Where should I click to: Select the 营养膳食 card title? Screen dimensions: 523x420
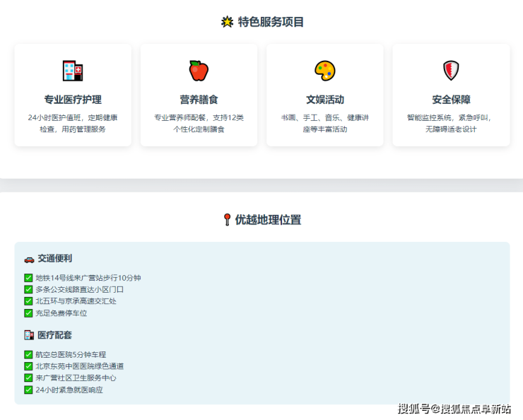coord(199,100)
